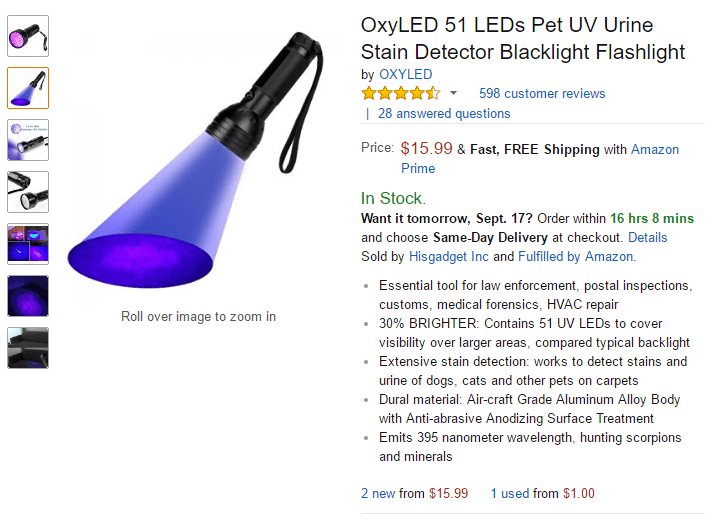The height and width of the screenshot is (516, 721).
Task: Visit the OXYLED brand link
Action: pyautogui.click(x=405, y=75)
